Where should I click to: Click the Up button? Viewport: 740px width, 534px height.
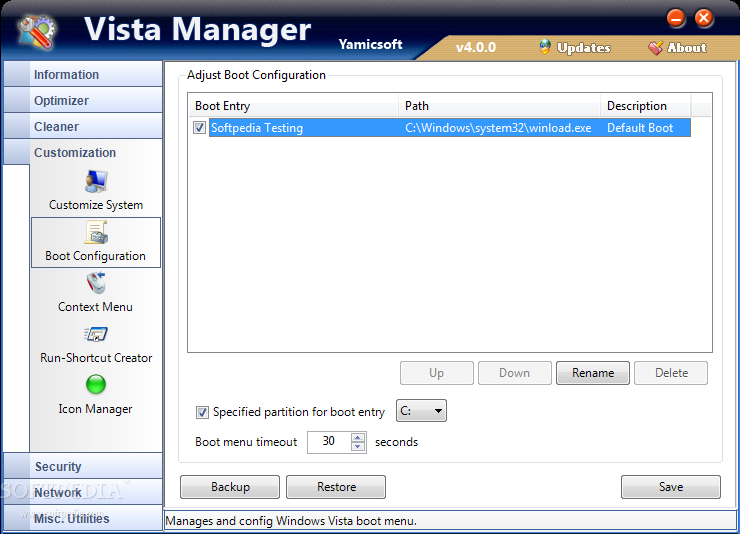[437, 373]
